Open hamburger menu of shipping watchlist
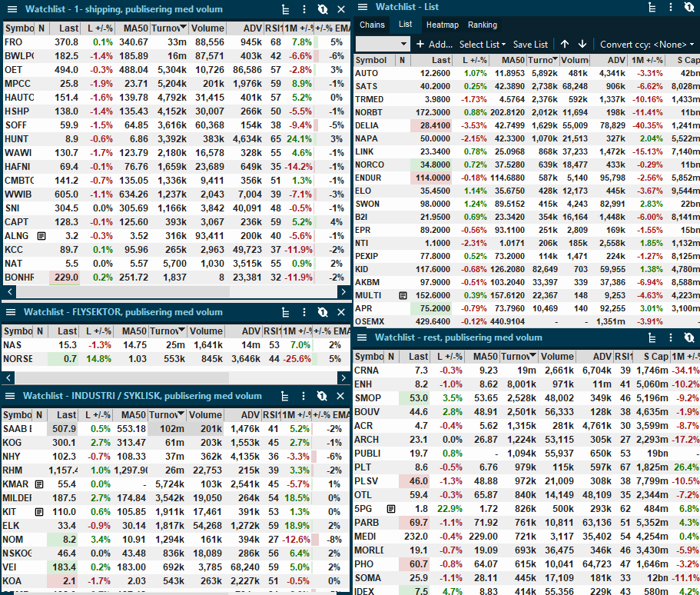The width and height of the screenshot is (700, 595). pos(12,9)
